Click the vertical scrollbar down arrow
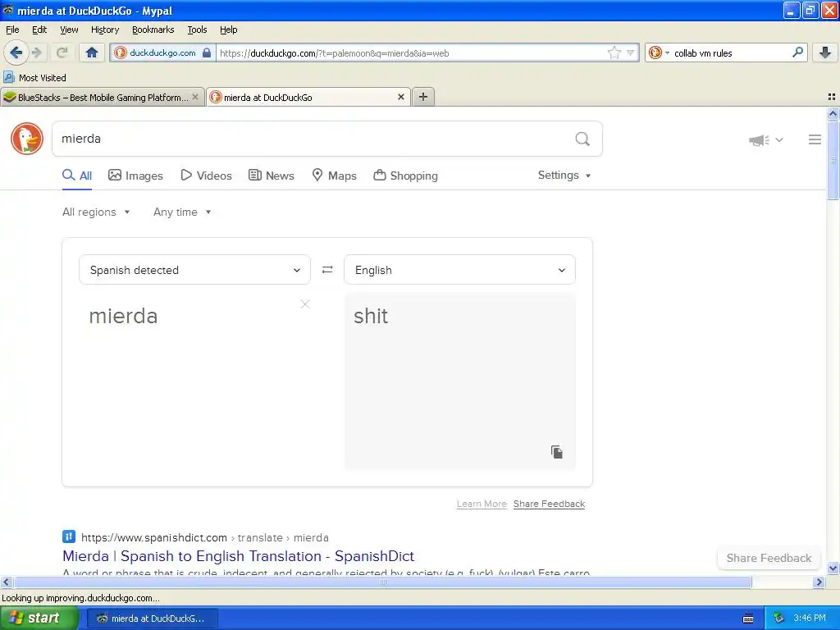This screenshot has height=630, width=840. pos(833,568)
